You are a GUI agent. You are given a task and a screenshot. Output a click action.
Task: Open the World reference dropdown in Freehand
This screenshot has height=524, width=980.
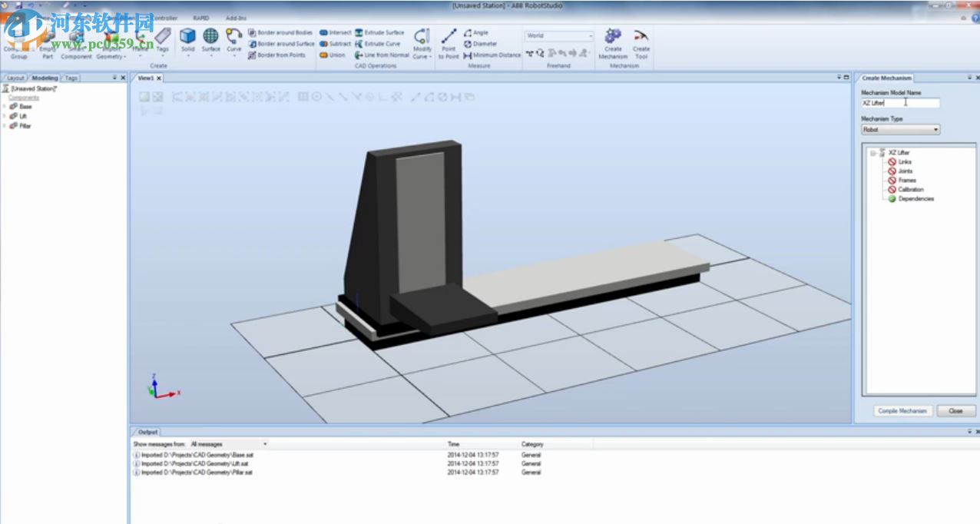pos(591,35)
